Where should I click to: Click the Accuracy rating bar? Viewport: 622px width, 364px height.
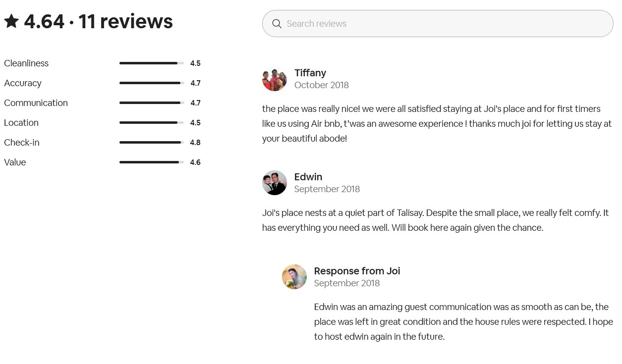(x=151, y=83)
